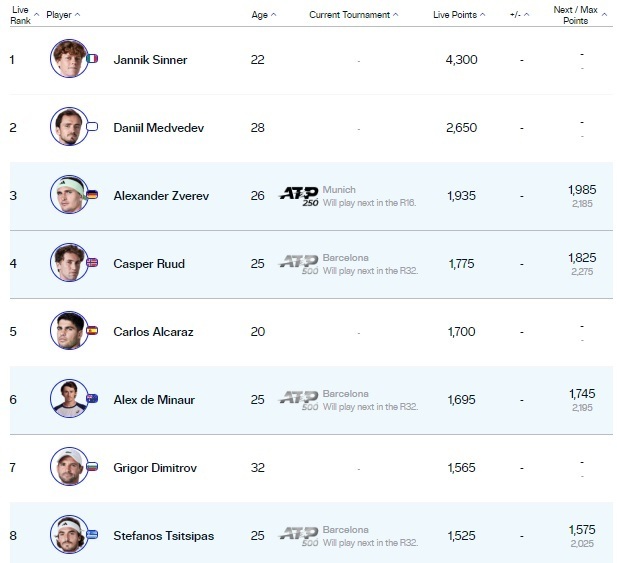The height and width of the screenshot is (563, 617).
Task: Sort table by Live Rank column
Action: point(21,15)
